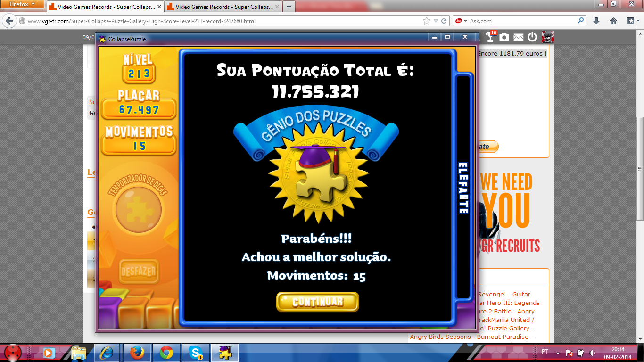Search with the magnifier icon in Ask.com box
644x362 pixels.
(x=580, y=21)
